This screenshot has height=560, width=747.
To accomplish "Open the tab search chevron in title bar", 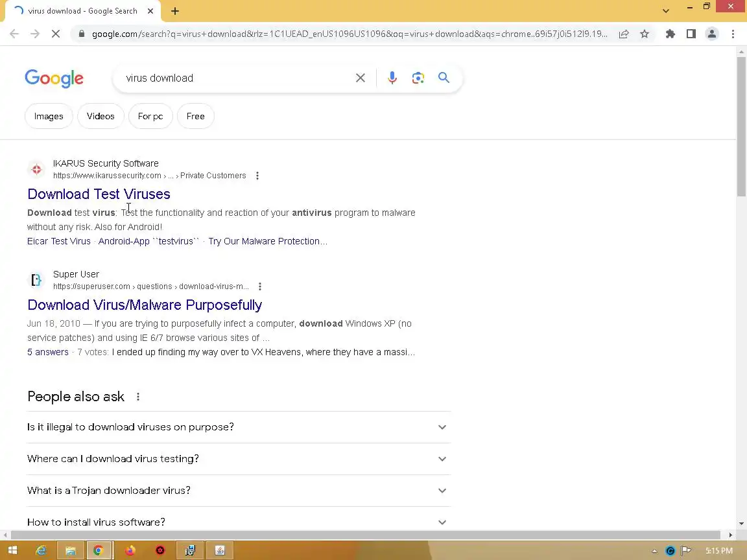I will (x=665, y=11).
